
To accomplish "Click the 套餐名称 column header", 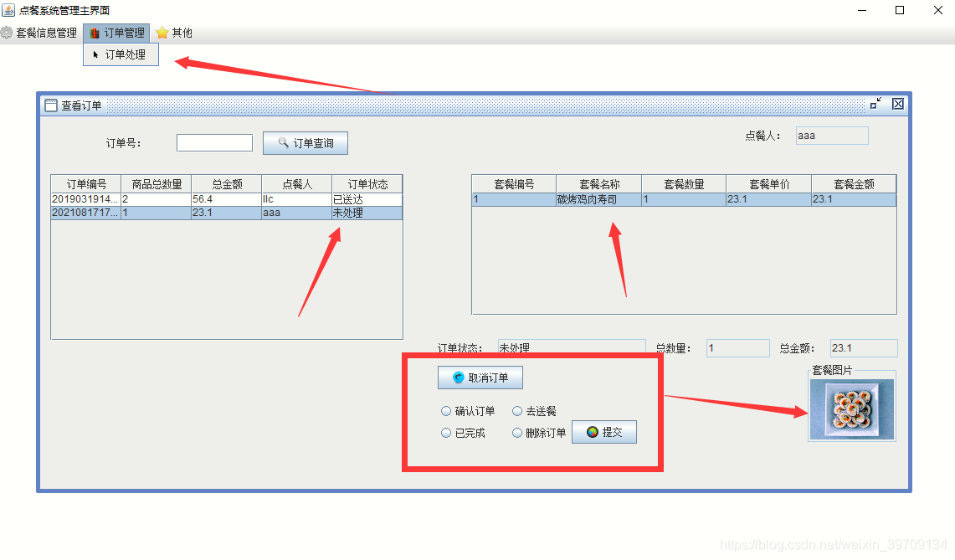I will pyautogui.click(x=599, y=184).
